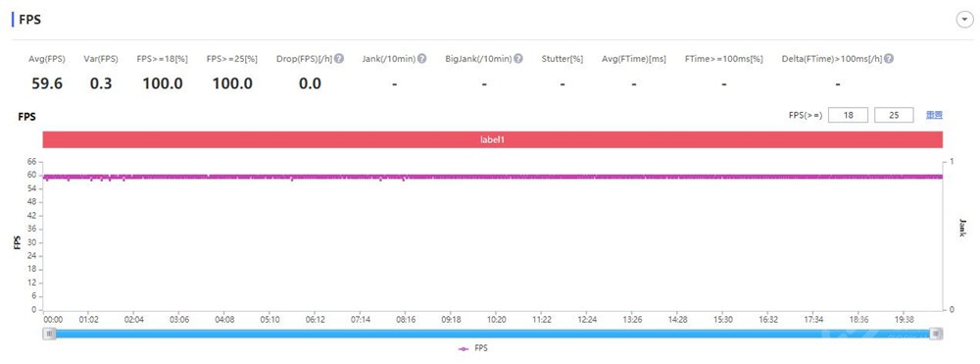Click the FPS threshold field showing 18

coord(848,115)
